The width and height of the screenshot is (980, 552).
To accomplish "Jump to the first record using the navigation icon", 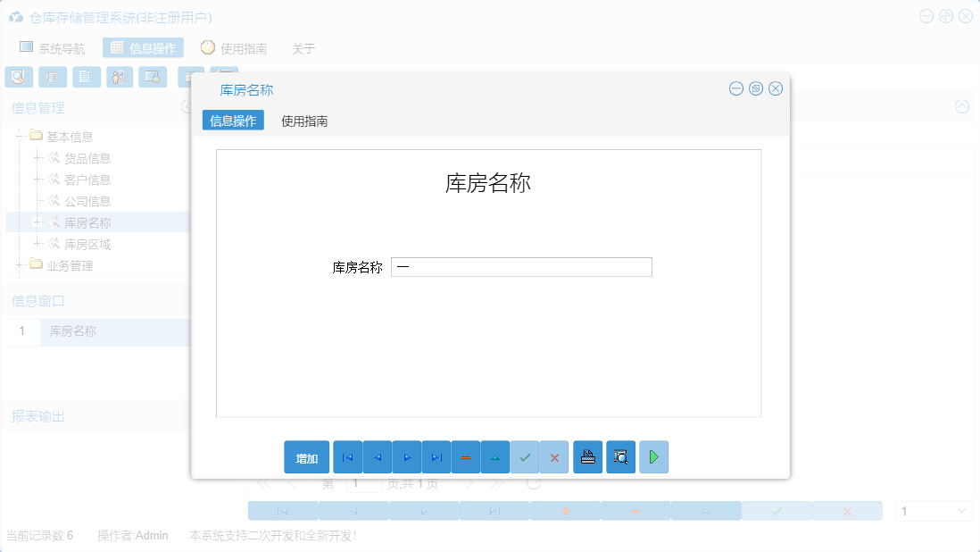I will point(347,456).
